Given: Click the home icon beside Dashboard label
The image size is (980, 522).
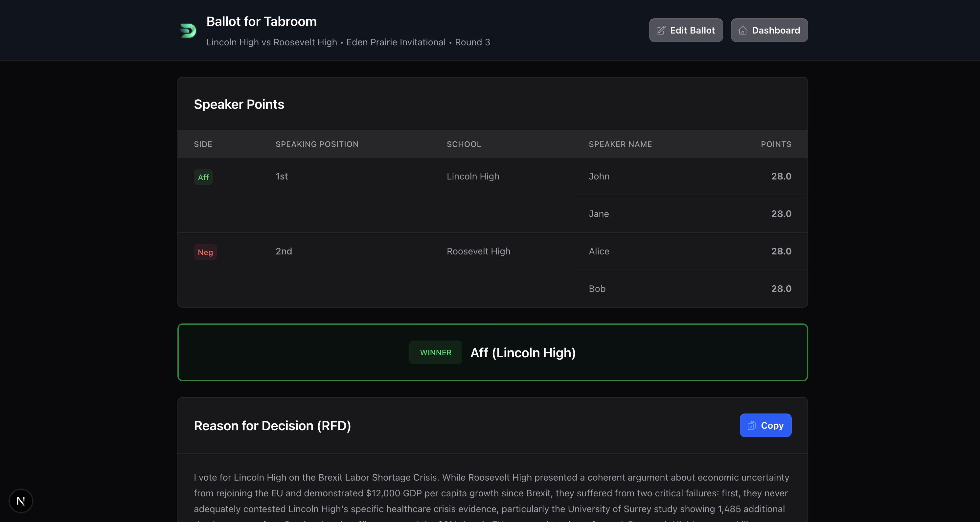Looking at the screenshot, I should coord(742,30).
